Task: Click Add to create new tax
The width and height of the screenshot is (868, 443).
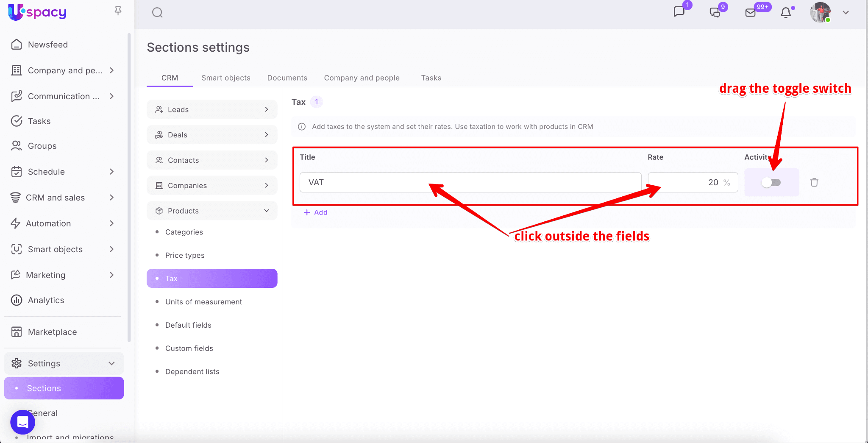Action: [x=316, y=212]
